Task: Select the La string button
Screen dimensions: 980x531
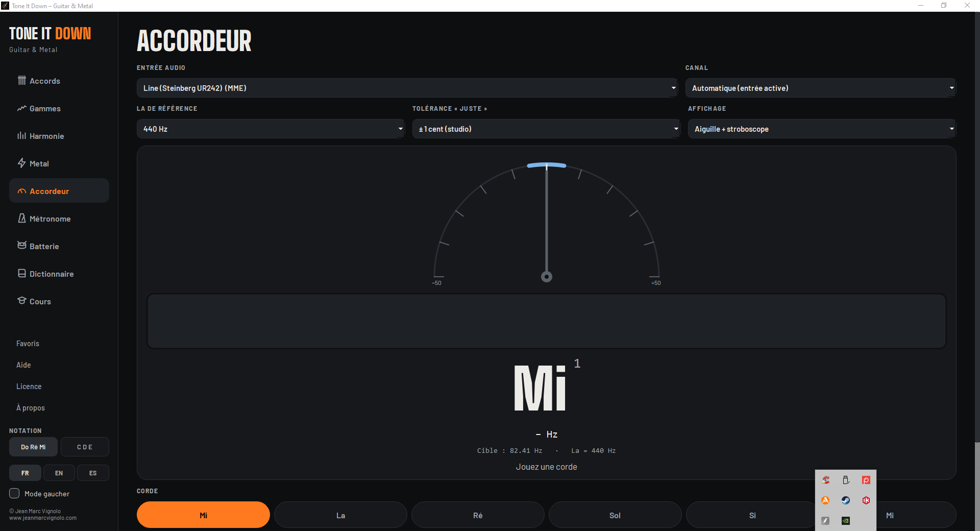Action: pyautogui.click(x=340, y=515)
